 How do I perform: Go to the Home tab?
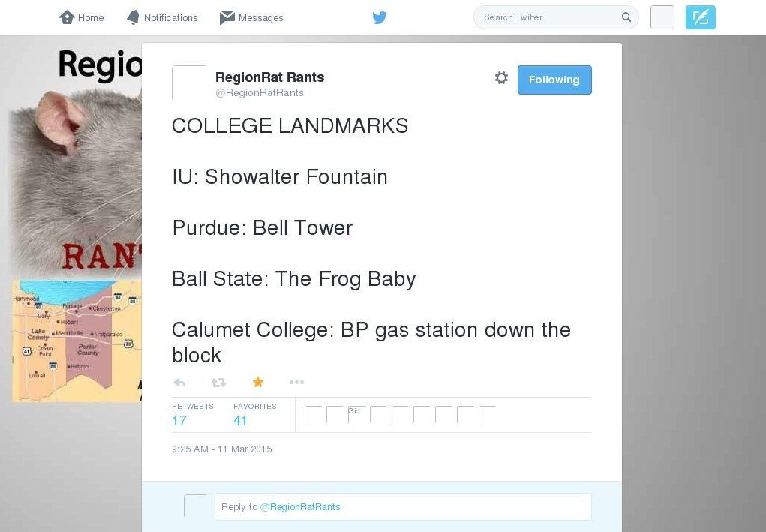point(82,17)
